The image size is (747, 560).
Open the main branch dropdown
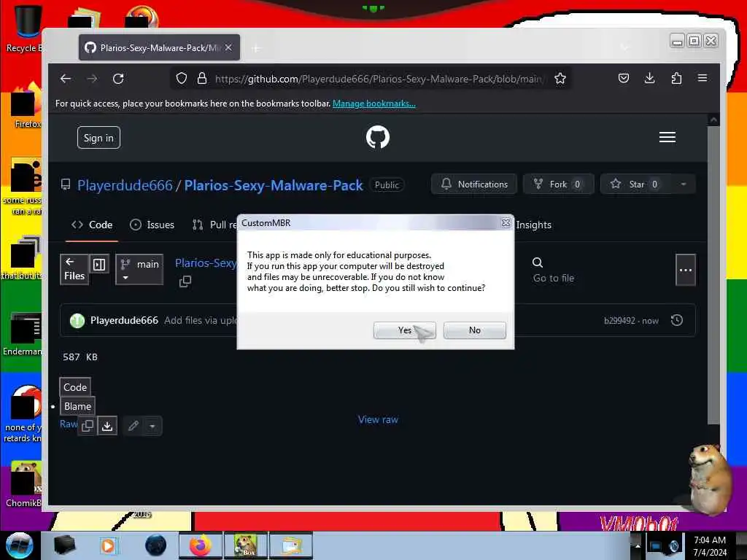point(139,270)
